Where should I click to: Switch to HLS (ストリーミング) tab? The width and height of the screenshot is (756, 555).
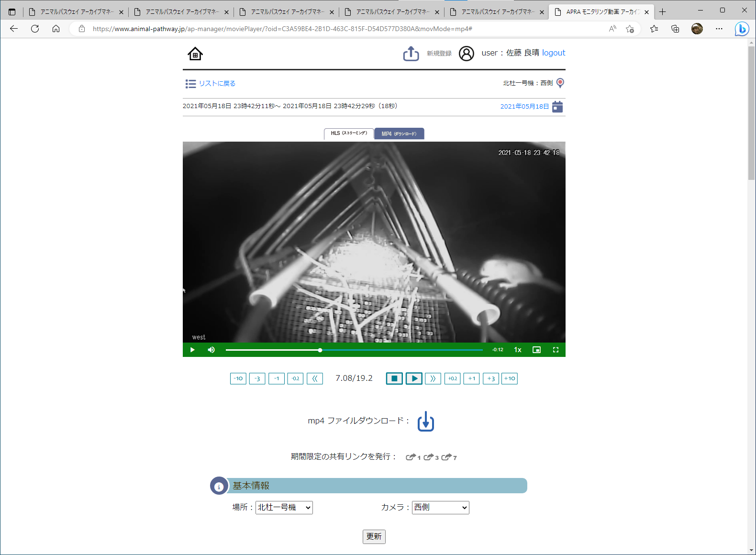tap(349, 133)
